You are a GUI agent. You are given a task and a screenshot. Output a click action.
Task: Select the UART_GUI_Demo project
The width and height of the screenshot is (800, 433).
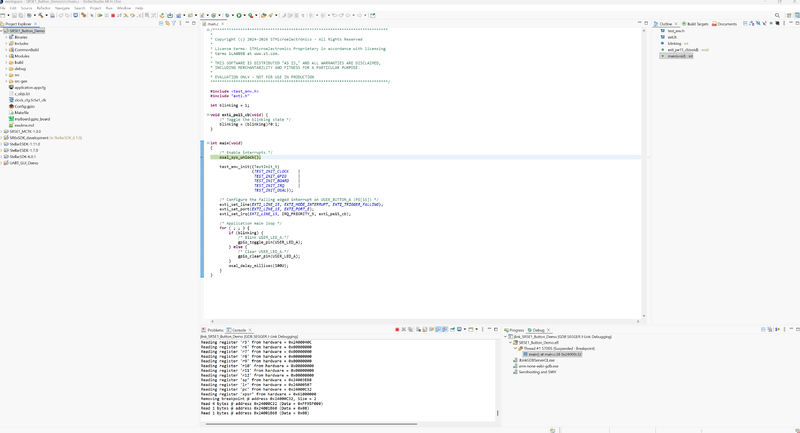[x=21, y=163]
